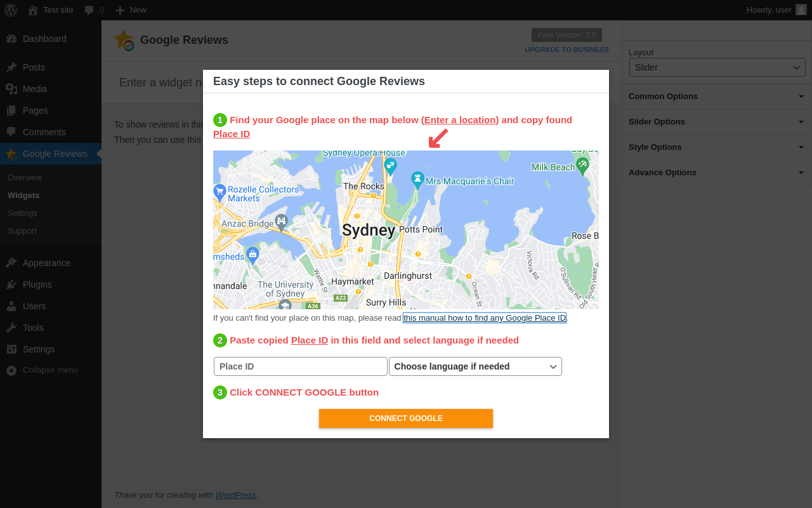Click the Media icon in sidebar
812x508 pixels.
coord(11,89)
